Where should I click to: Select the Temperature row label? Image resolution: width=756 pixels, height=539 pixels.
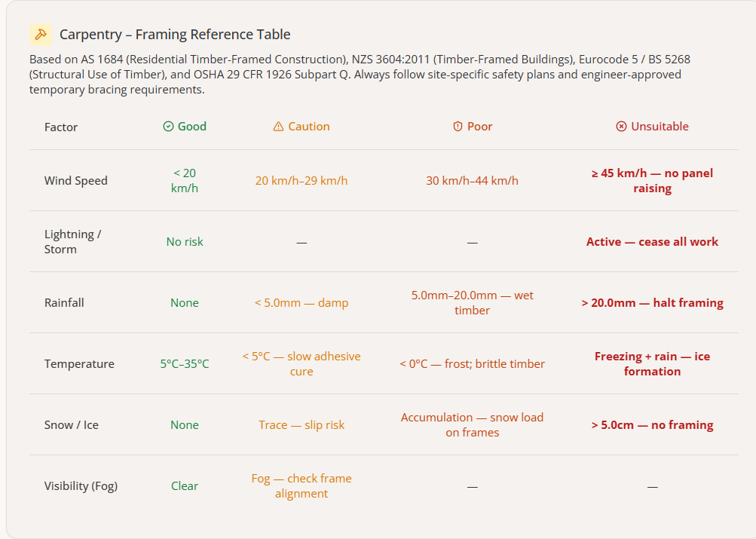point(79,364)
